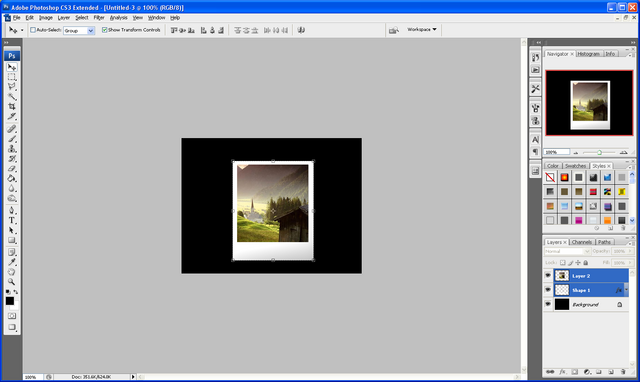Select the Hand tool
The width and height of the screenshot is (640, 382).
tap(12, 272)
